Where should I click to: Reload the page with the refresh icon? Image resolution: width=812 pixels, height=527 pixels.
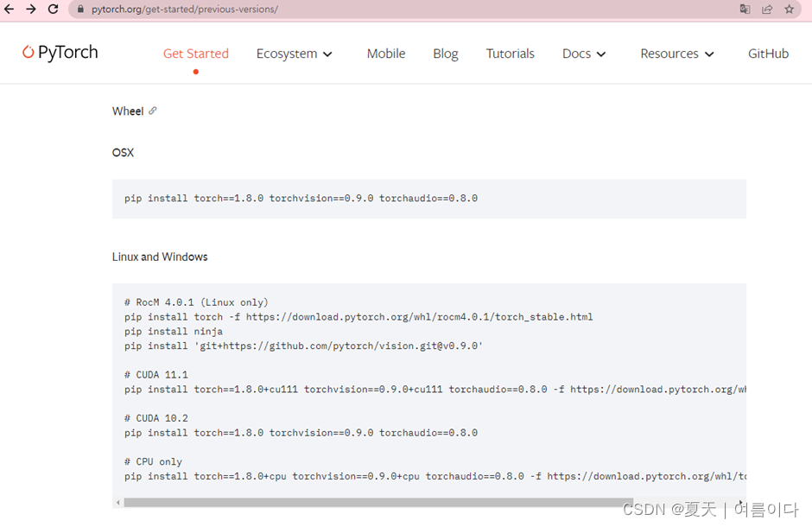click(x=53, y=9)
